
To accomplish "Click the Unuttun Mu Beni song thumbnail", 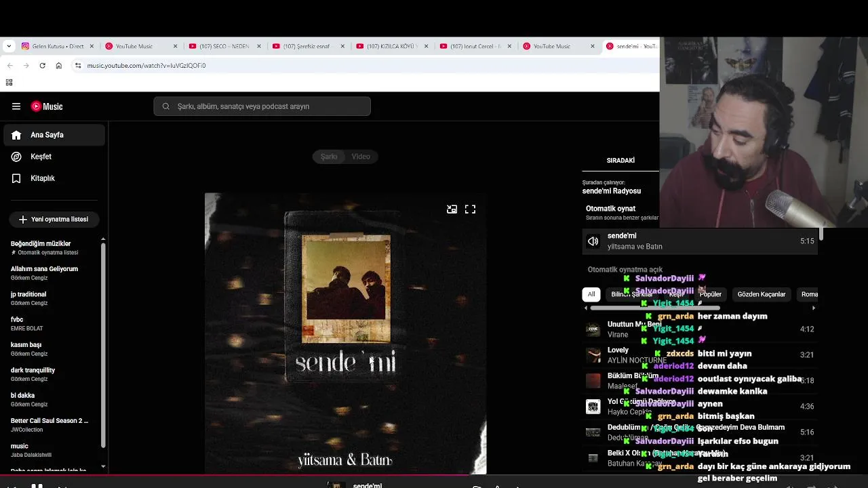I will 593,330.
